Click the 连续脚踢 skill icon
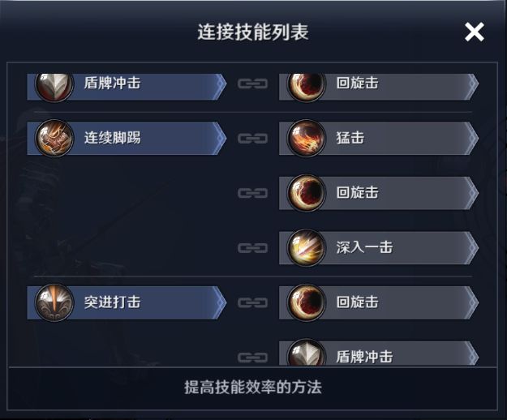Viewport: 507px width, 420px height. 54,138
